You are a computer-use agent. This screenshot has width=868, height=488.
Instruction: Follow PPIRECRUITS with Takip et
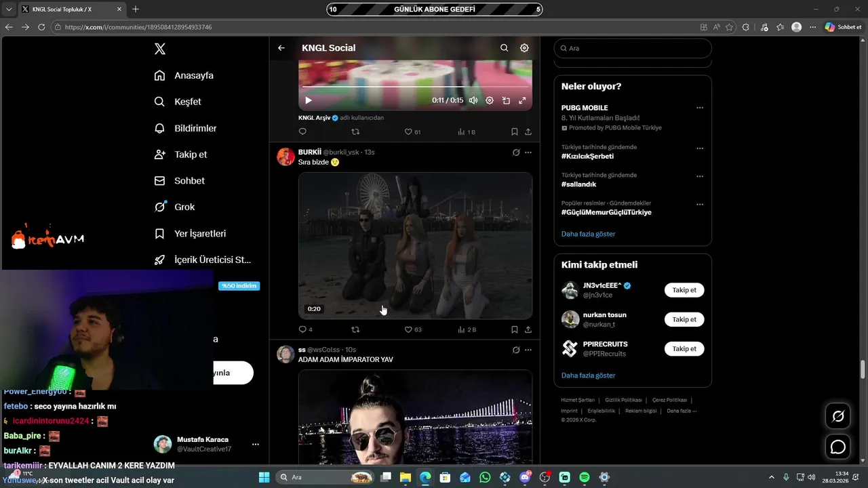684,348
